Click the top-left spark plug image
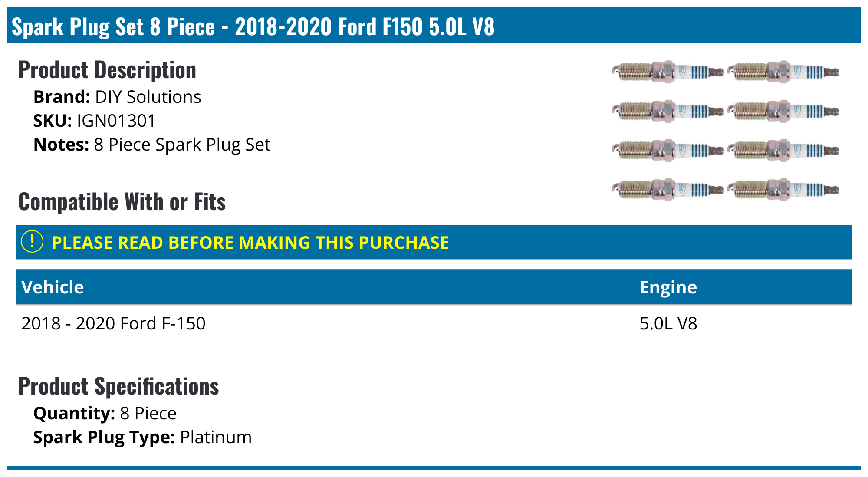This screenshot has width=868, height=477. tap(667, 72)
